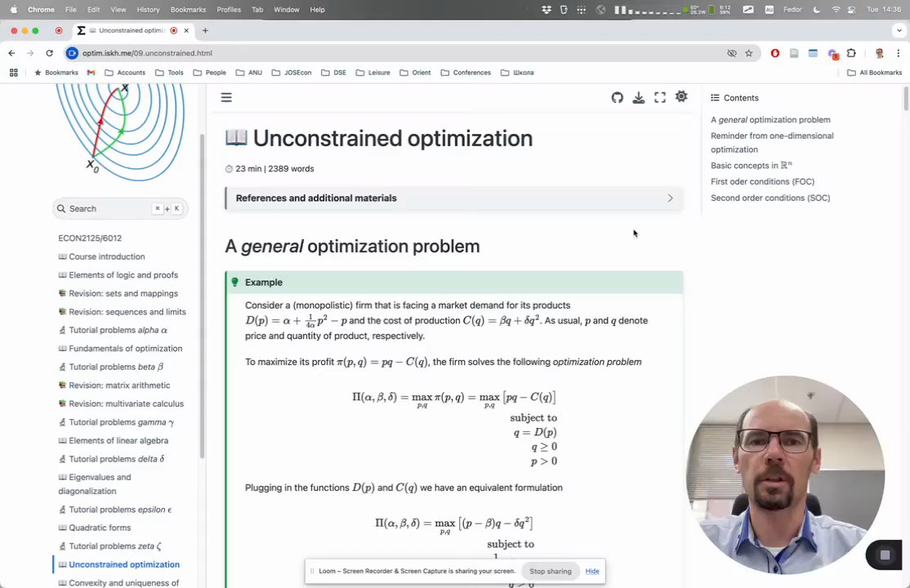Viewport: 910px width, 588px height.
Task: Stop sharing the screen
Action: [551, 571]
